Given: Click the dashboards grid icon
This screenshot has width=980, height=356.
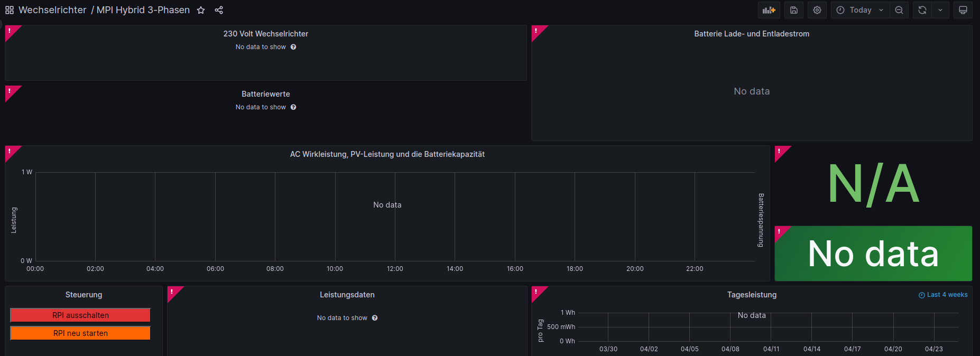Looking at the screenshot, I should click(10, 10).
